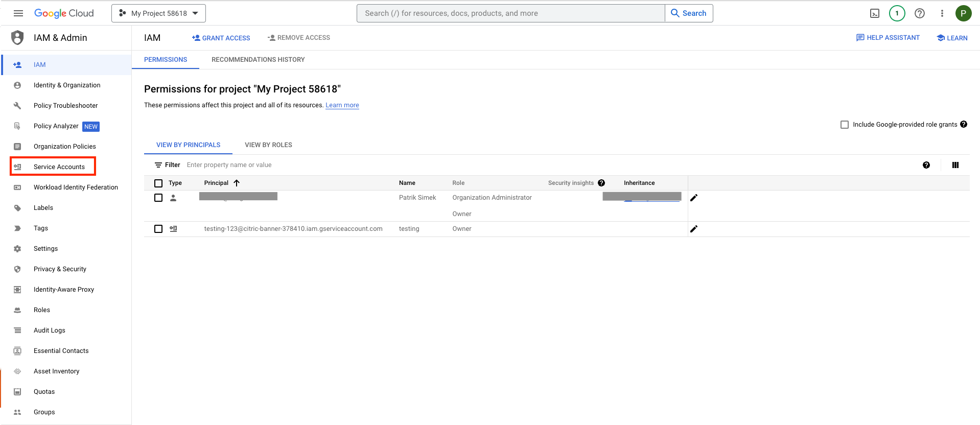Select all principals with header checkbox
Image resolution: width=980 pixels, height=425 pixels.
click(158, 183)
